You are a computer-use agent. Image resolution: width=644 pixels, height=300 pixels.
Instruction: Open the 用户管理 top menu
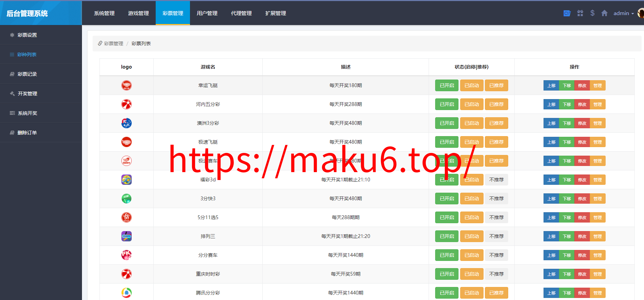click(207, 13)
